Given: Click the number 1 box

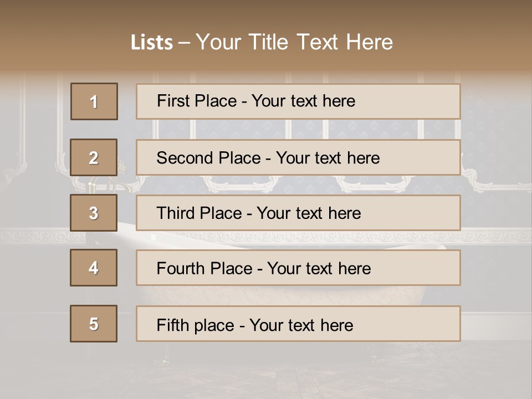Looking at the screenshot, I should pos(94,101).
